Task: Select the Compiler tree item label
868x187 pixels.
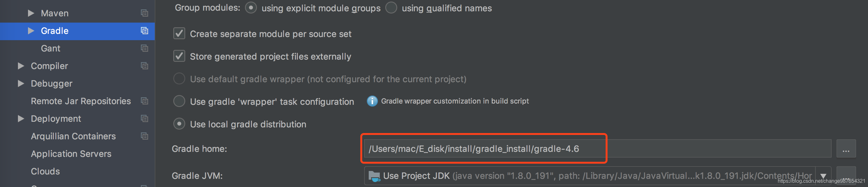Action: (x=49, y=66)
